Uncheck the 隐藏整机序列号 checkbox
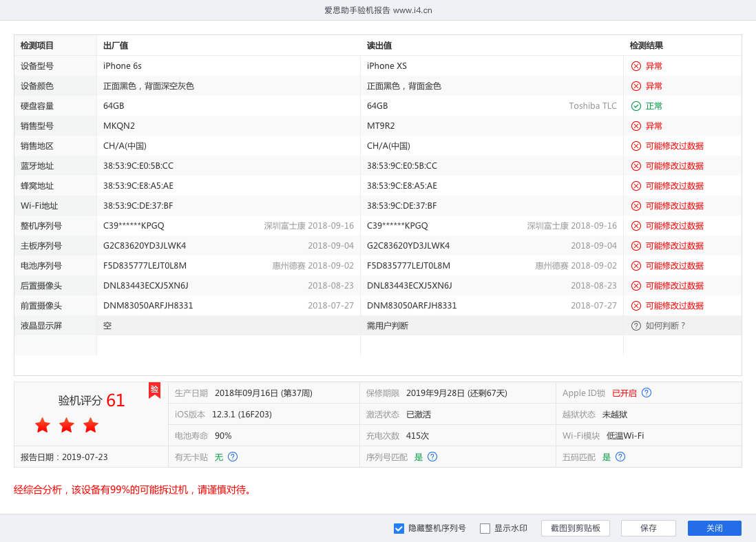Image resolution: width=756 pixels, height=542 pixels. [399, 528]
